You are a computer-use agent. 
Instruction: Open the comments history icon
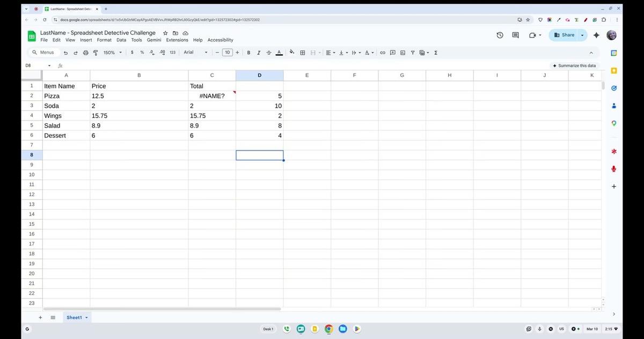515,35
